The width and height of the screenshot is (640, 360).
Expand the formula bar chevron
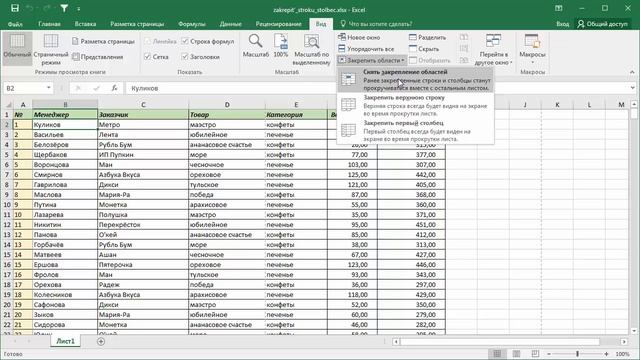(632, 88)
